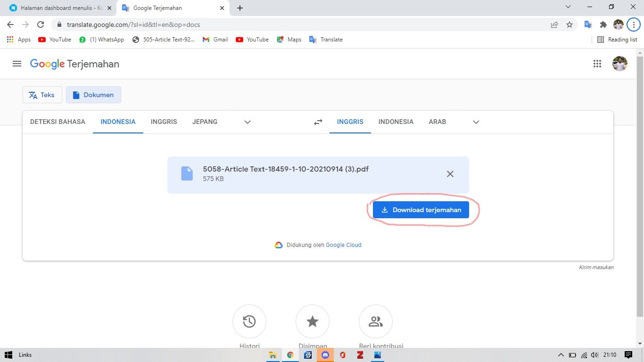Click the PDF document file icon
The height and width of the screenshot is (362, 644).
pos(187,173)
